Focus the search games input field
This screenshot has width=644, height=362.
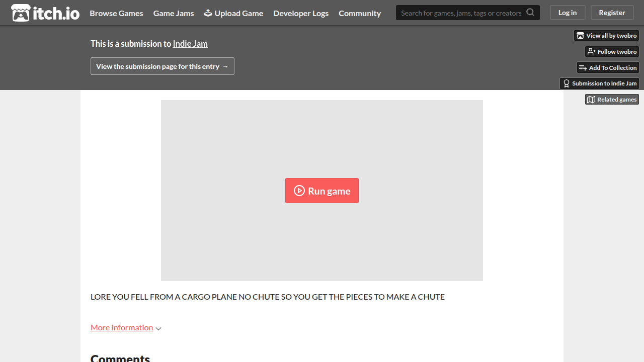click(x=460, y=13)
